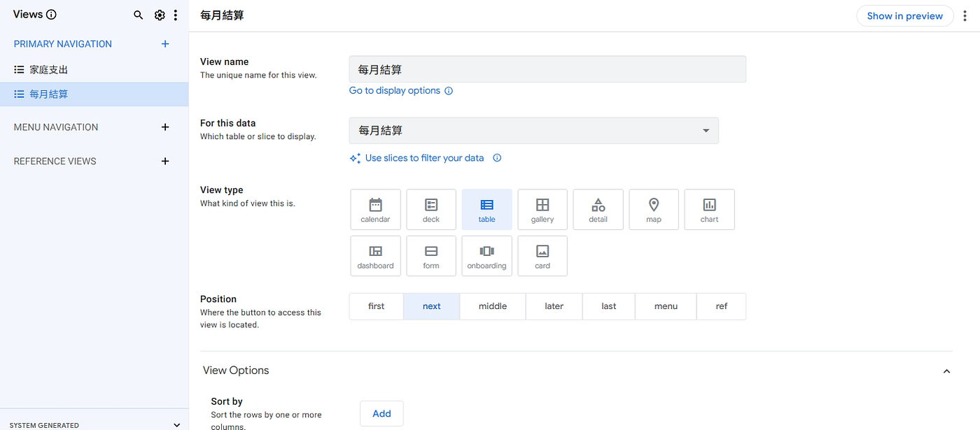Expand the System Generated section
Viewport: 980px width, 430px height.
click(x=176, y=425)
